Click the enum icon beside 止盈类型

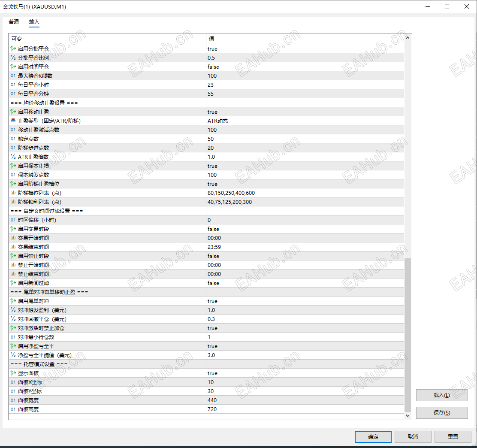tap(13, 121)
